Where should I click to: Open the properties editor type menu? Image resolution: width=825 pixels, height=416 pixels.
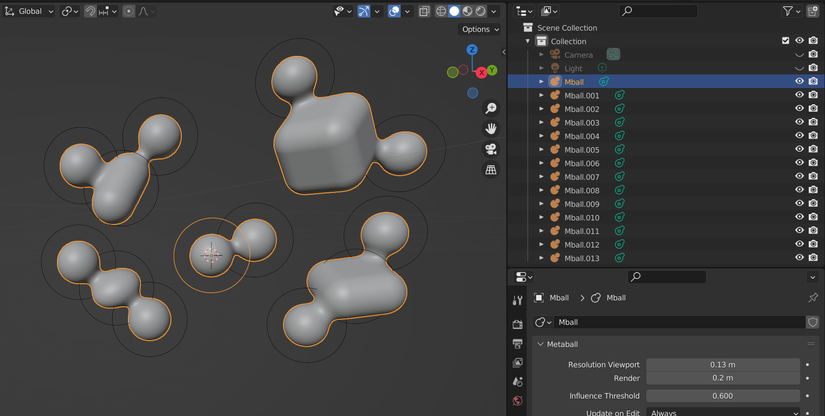(x=524, y=277)
